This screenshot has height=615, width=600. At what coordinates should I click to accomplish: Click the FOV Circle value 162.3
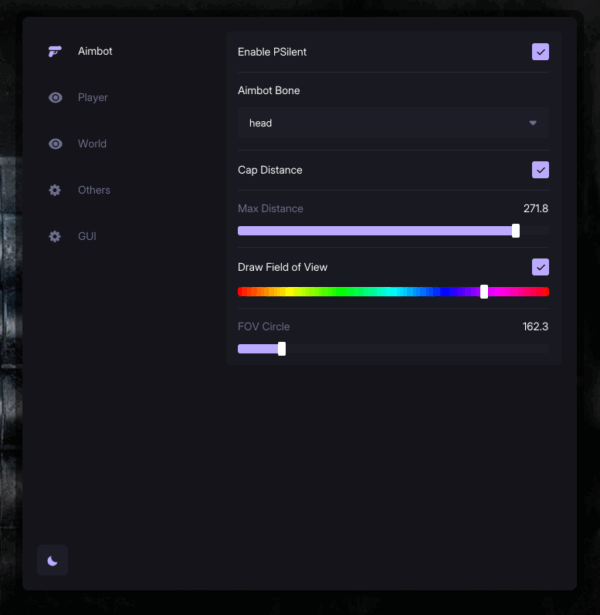535,326
